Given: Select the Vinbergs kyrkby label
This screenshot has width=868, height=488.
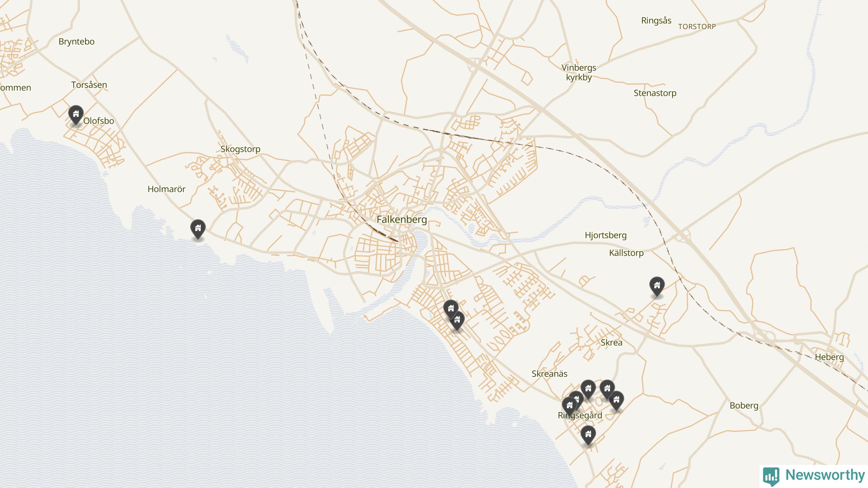Looking at the screenshot, I should click(579, 73).
